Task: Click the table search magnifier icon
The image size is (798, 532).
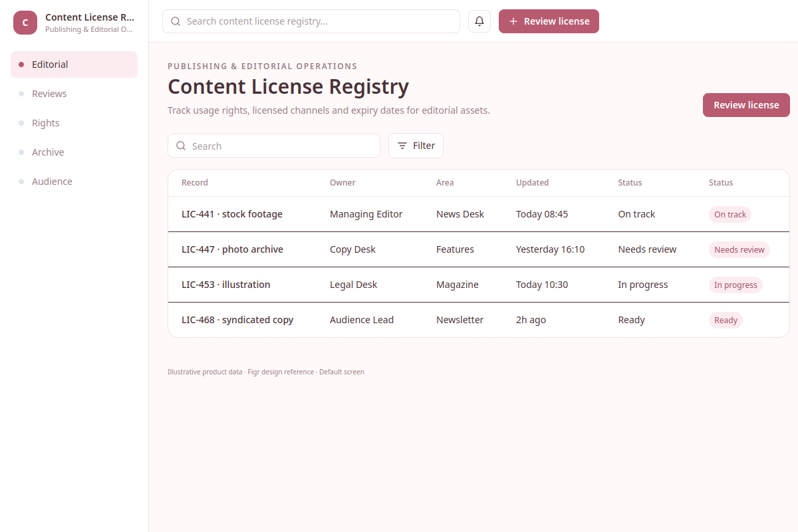Action: (x=181, y=146)
